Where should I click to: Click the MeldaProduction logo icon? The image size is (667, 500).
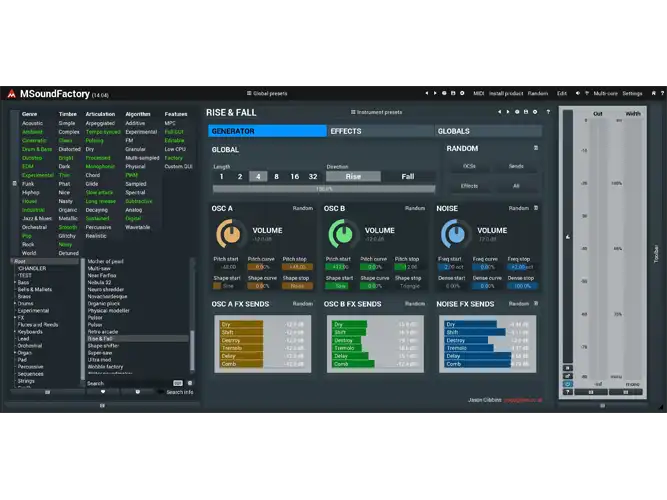click(11, 94)
